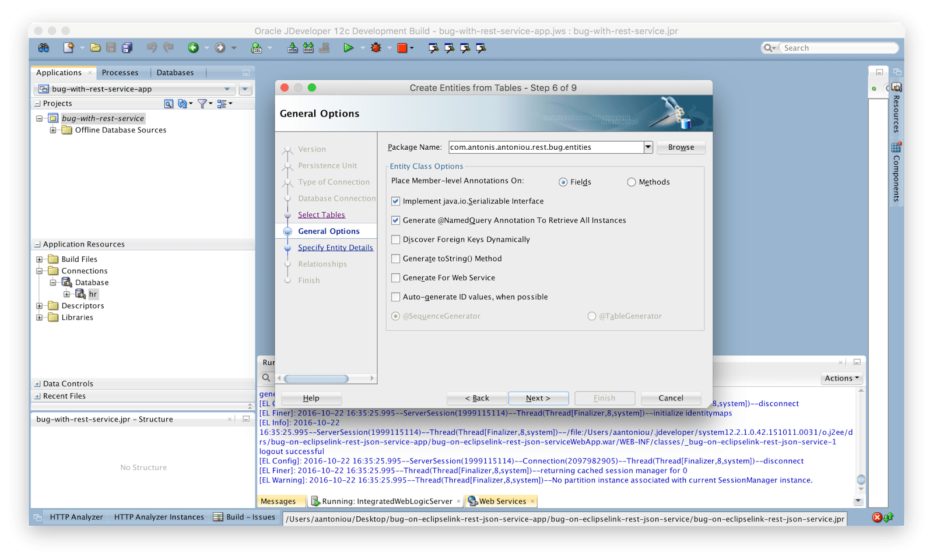
Task: Click the Resources palette icon on right edge
Action: [897, 87]
